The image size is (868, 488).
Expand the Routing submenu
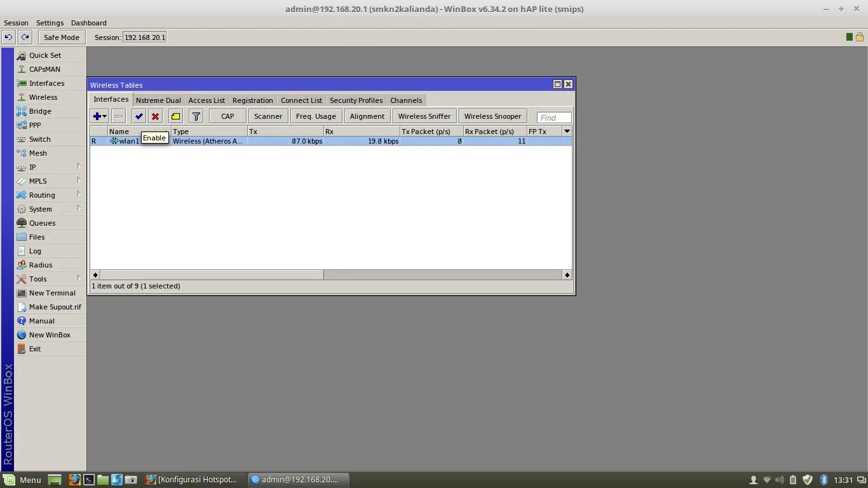[x=50, y=195]
